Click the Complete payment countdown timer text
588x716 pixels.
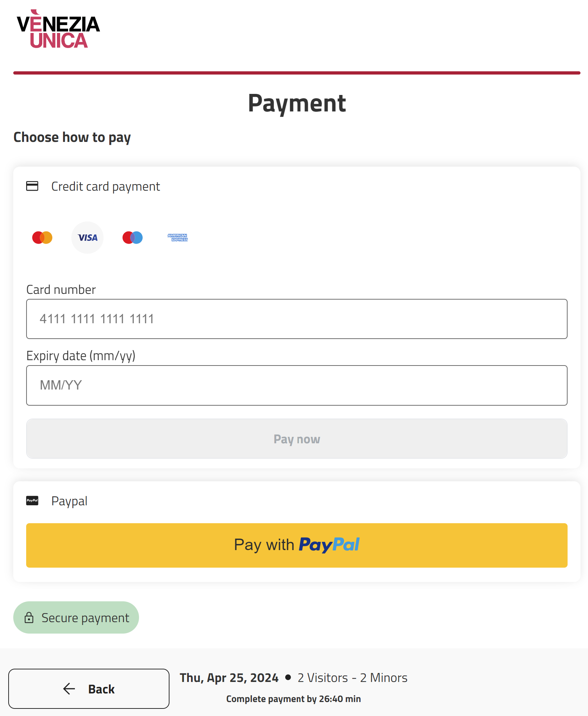293,699
